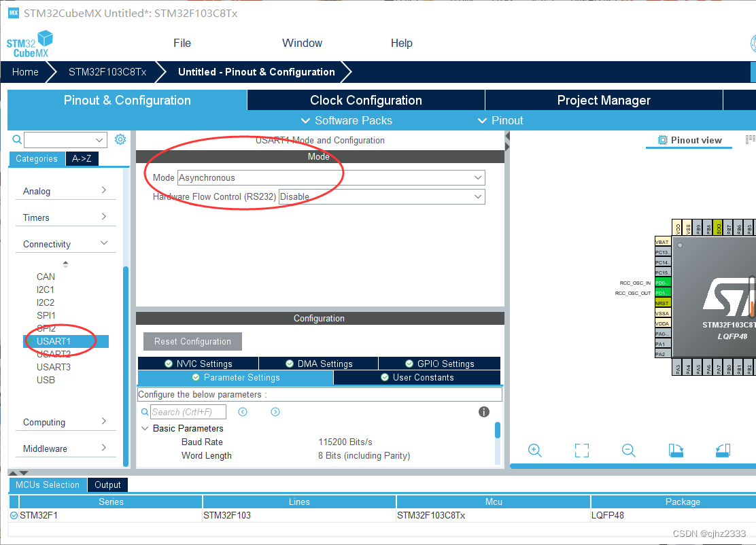Click the STM32CubeMX logo
756x545 pixels.
pos(30,44)
